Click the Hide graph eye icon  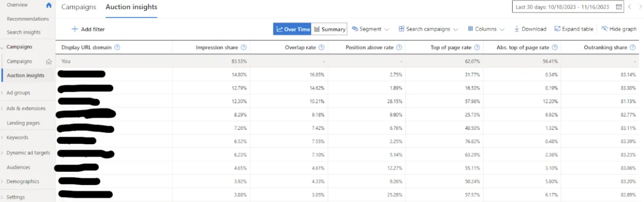604,29
